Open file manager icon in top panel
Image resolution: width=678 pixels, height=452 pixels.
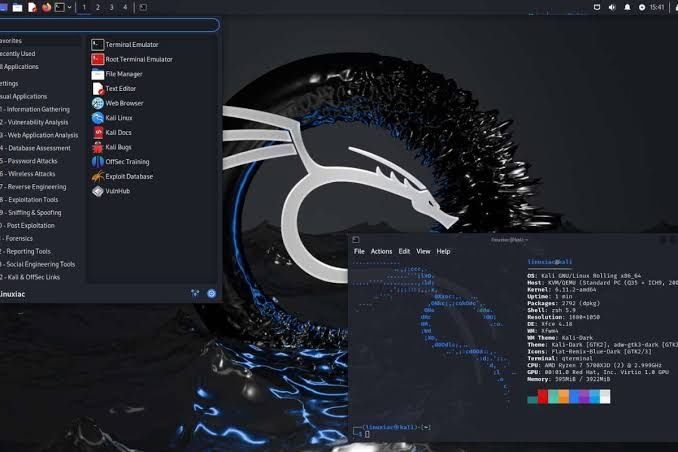pos(17,7)
